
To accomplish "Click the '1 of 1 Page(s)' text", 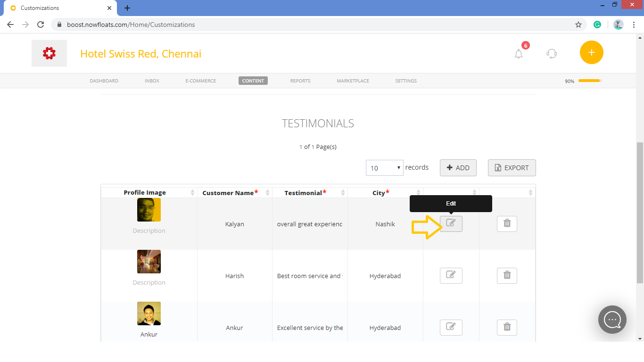I will click(x=318, y=147).
